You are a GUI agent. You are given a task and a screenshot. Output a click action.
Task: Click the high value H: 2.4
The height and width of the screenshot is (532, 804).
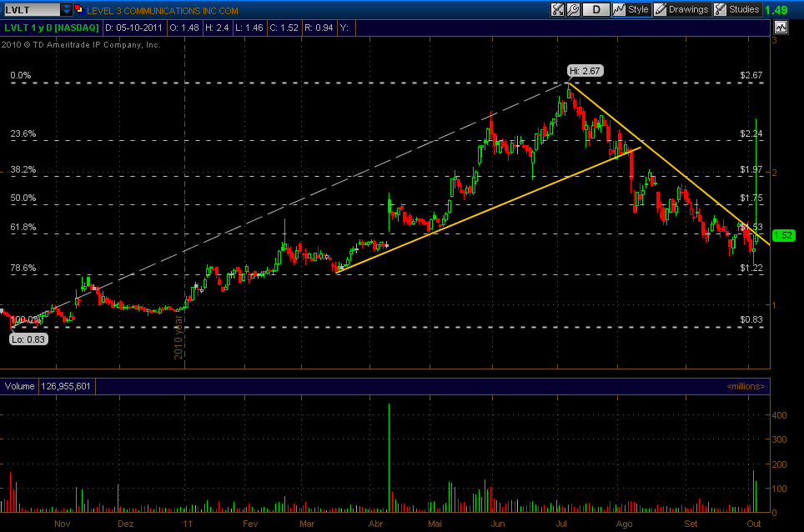(217, 28)
